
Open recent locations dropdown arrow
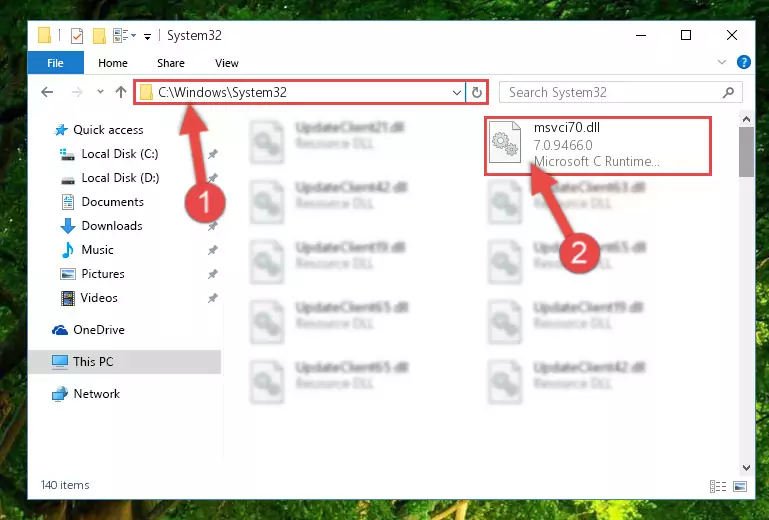(100, 92)
